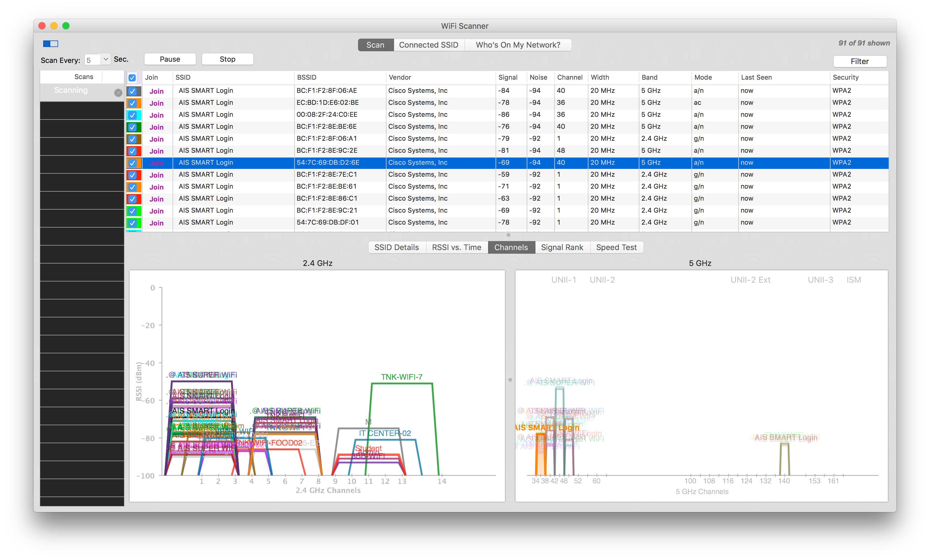Sort by Vendor column header

pyautogui.click(x=440, y=77)
